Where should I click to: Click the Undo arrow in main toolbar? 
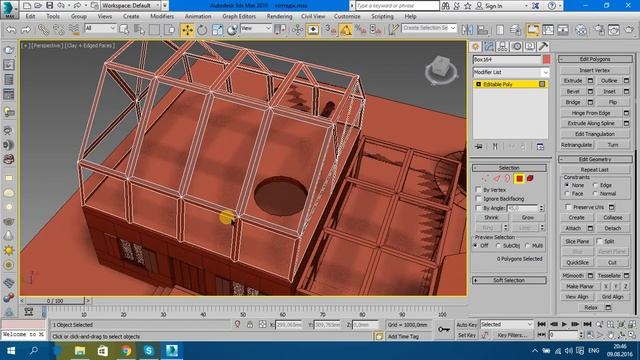click(11, 29)
